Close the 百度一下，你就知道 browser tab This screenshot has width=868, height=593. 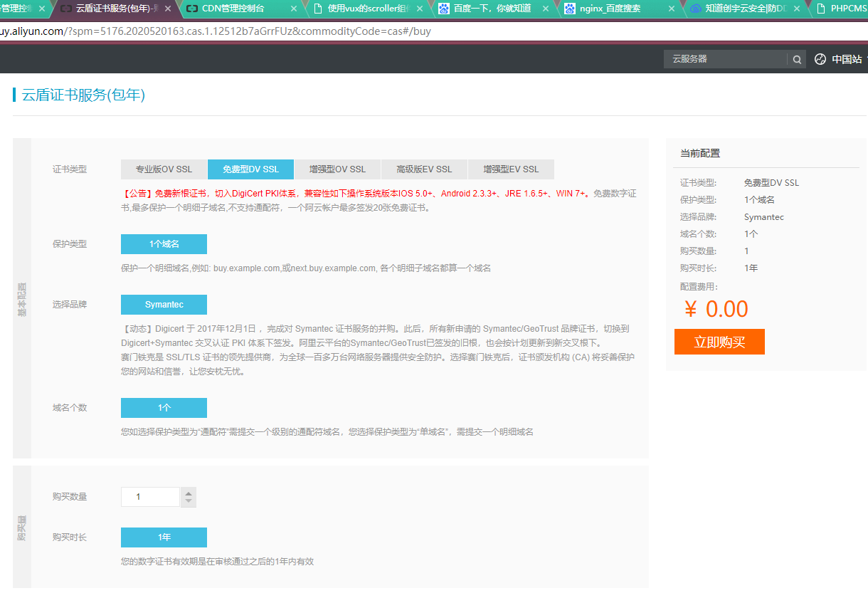[x=546, y=9]
